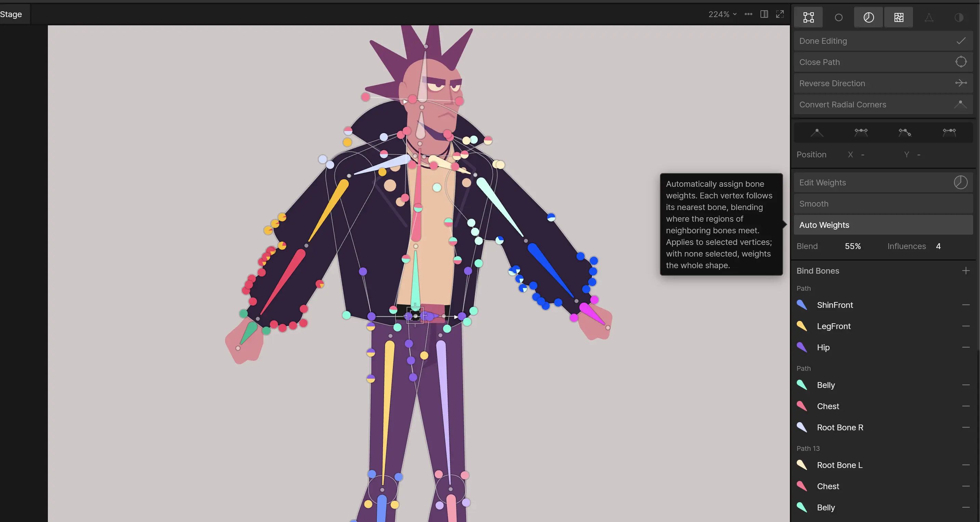Click Reverse Direction

883,83
